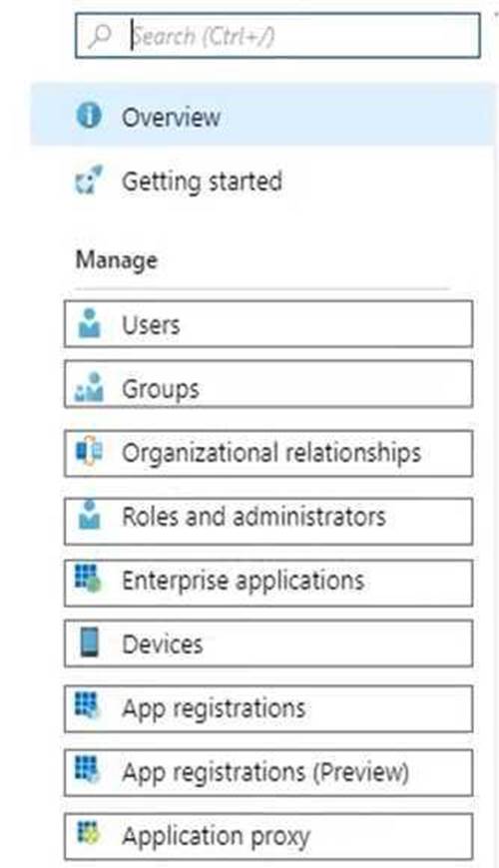Click the Groups people icon
The image size is (499, 868).
89,387
